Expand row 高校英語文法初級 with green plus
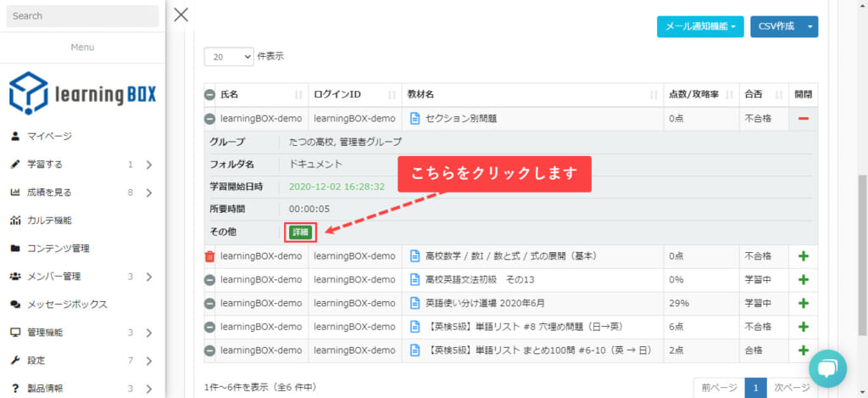Image resolution: width=868 pixels, height=398 pixels. pyautogui.click(x=803, y=279)
